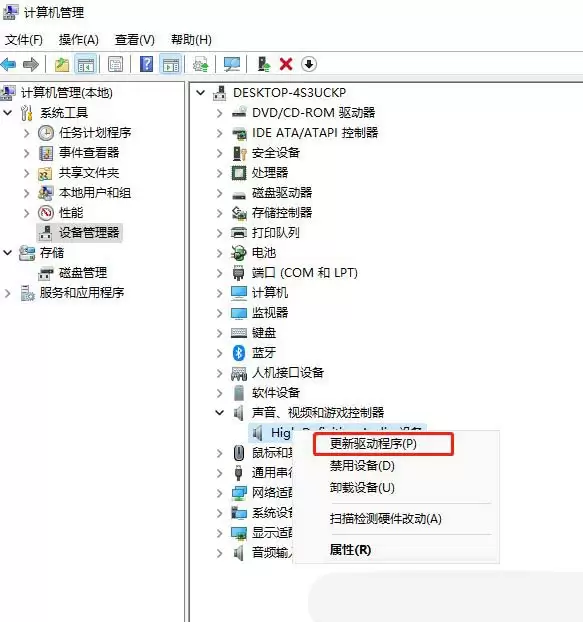The image size is (583, 622).
Task: Click the Properties sheet toolbar icon
Action: (115, 64)
